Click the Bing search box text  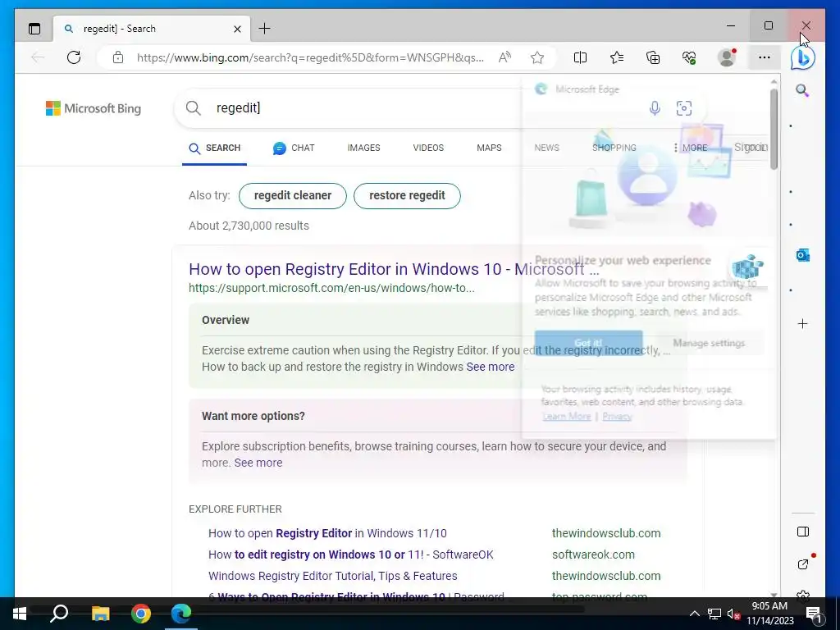[239, 107]
